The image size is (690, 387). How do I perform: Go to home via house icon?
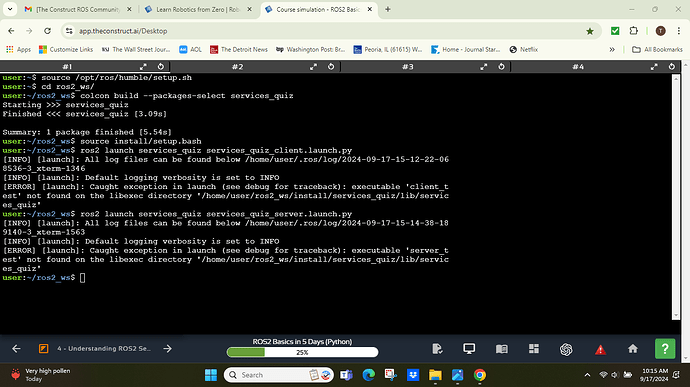(633, 349)
